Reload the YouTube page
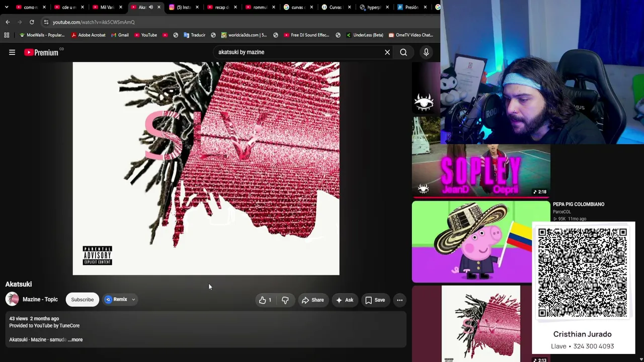The width and height of the screenshot is (644, 362). click(x=32, y=22)
